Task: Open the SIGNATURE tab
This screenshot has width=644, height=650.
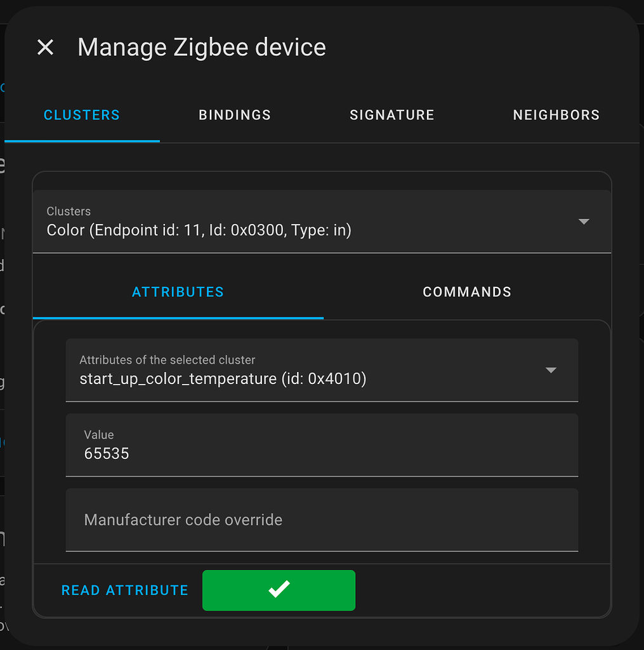Action: (391, 115)
